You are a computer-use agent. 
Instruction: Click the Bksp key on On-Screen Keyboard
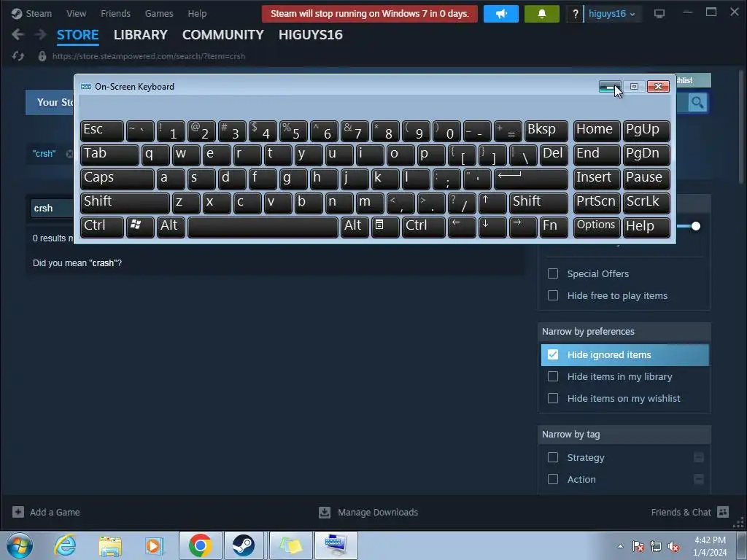(x=546, y=131)
